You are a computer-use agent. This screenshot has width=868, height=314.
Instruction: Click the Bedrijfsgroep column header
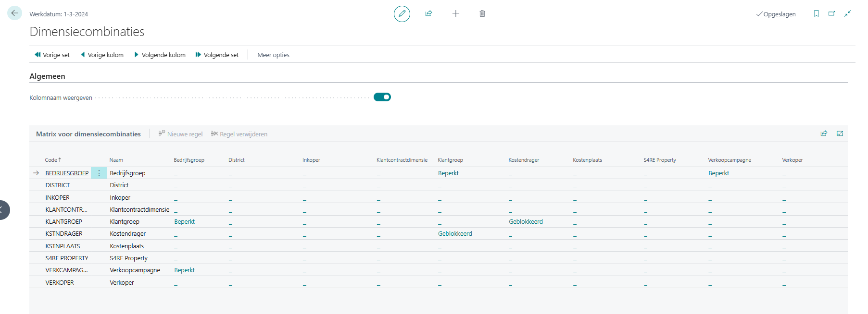189,160
